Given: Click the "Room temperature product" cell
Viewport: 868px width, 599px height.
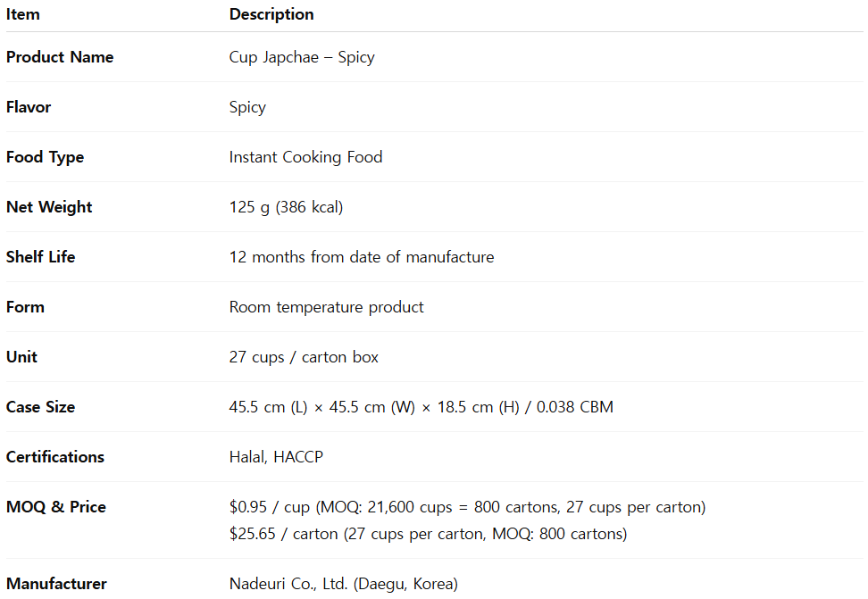Looking at the screenshot, I should pyautogui.click(x=327, y=307).
